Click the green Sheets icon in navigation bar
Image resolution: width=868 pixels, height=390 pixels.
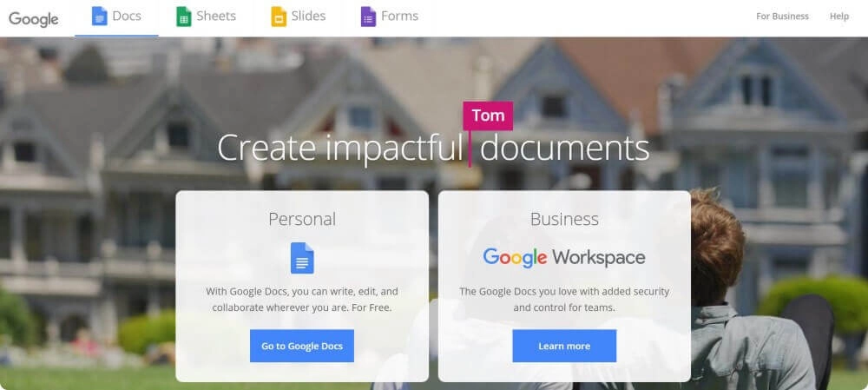point(184,16)
